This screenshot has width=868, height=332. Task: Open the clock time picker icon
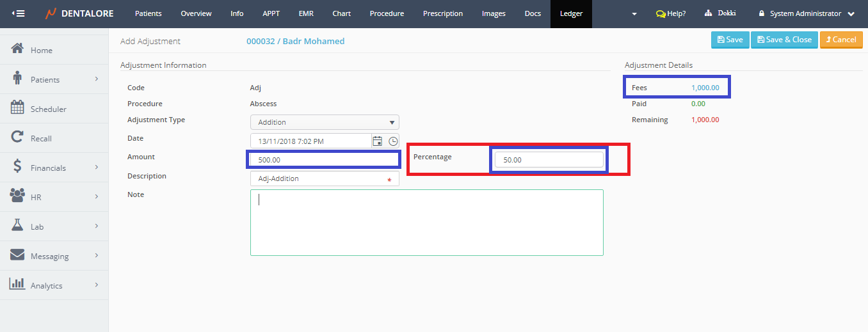393,141
